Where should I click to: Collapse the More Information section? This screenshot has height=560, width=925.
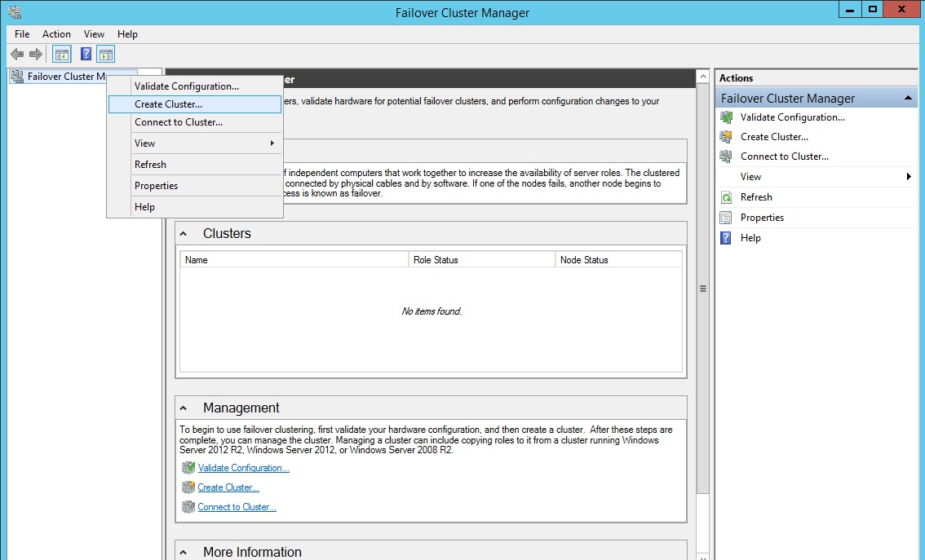coord(184,553)
